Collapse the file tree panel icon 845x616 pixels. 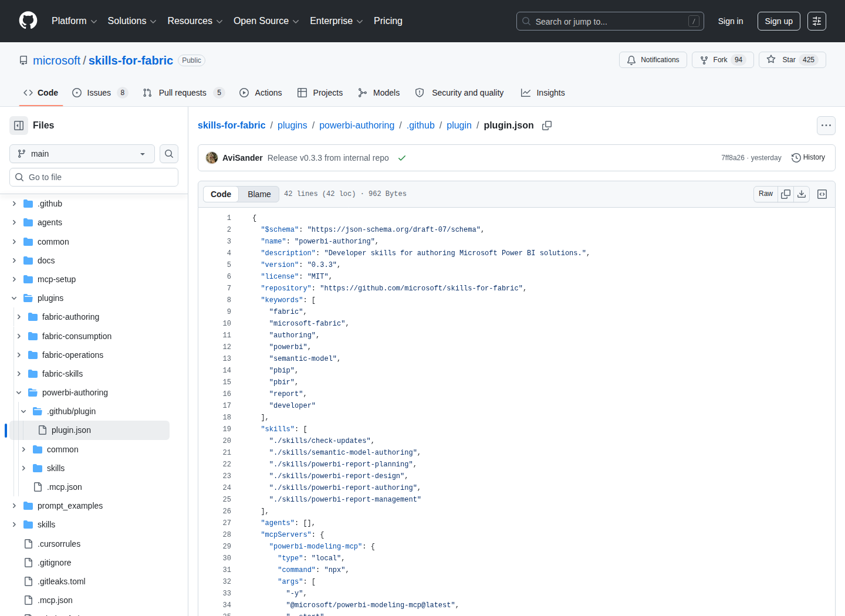[19, 126]
